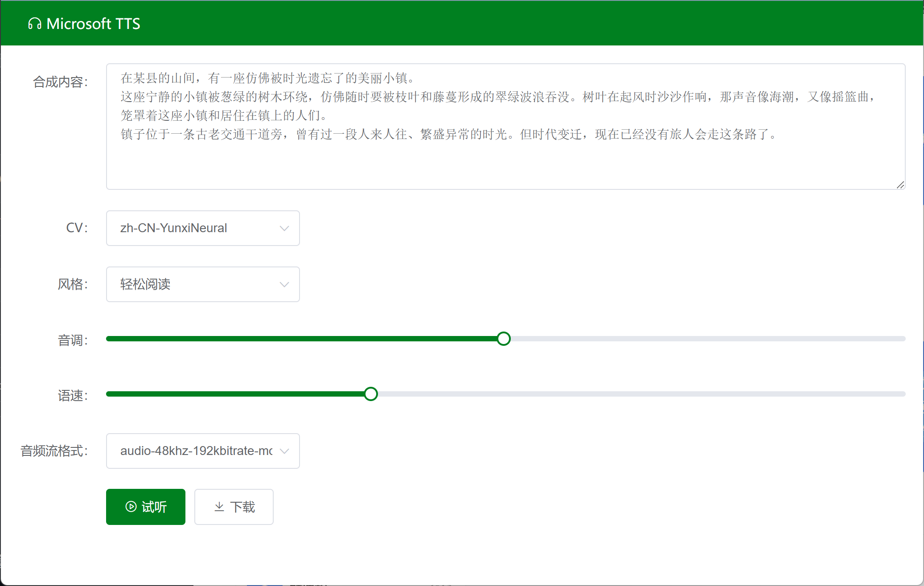Image resolution: width=924 pixels, height=586 pixels.
Task: Click play icon on 试听 button
Action: click(x=131, y=507)
